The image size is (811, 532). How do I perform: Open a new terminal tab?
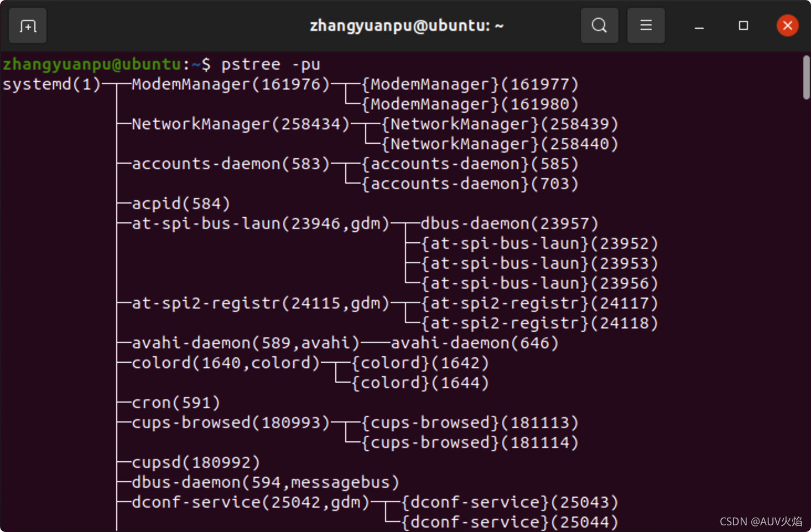click(28, 25)
